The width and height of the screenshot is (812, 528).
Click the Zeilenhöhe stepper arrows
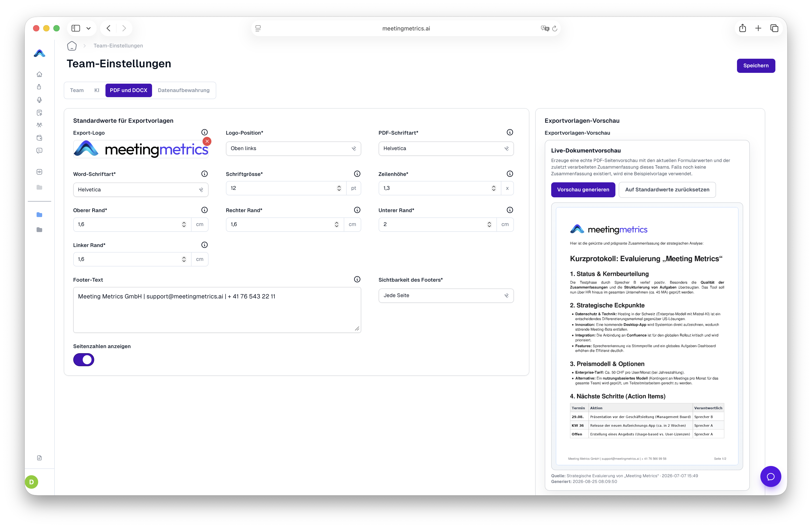pyautogui.click(x=494, y=189)
